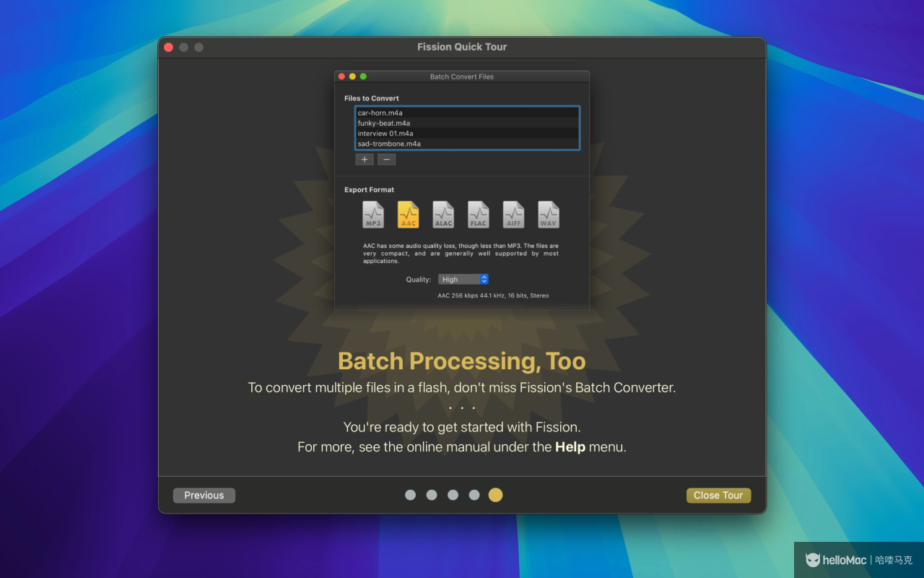Select the fifth highlighted tour page dot
Screen dimensions: 924x578
point(495,495)
